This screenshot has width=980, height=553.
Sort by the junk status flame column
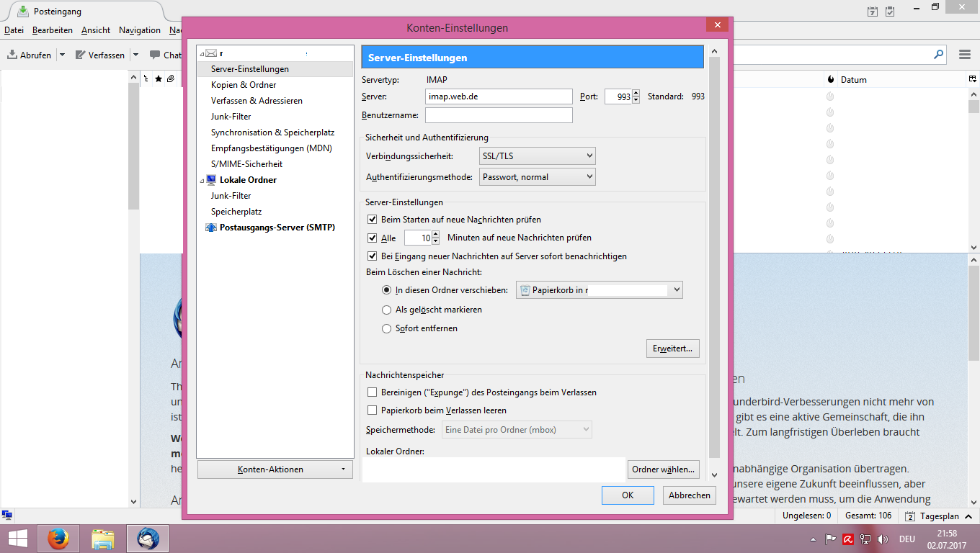coord(830,79)
